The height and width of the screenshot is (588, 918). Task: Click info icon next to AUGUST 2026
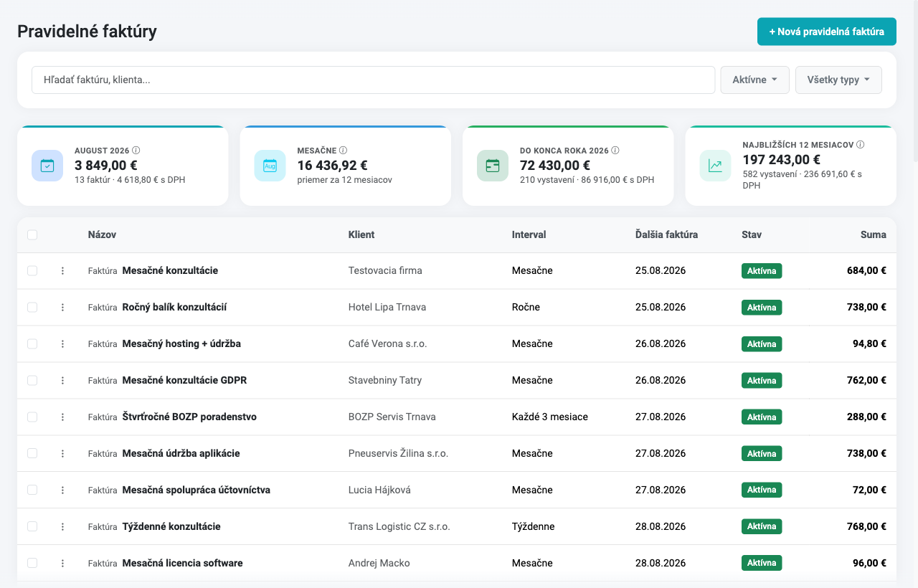point(136,151)
